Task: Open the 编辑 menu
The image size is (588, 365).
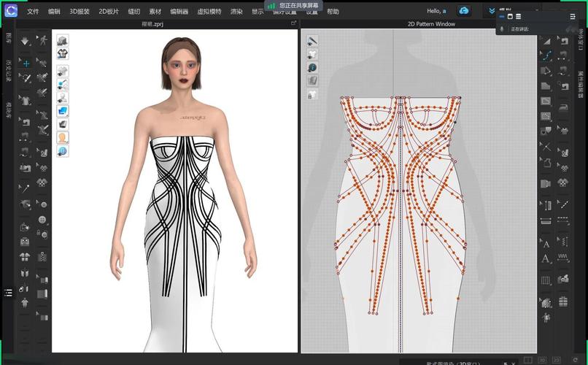Action: tap(54, 12)
